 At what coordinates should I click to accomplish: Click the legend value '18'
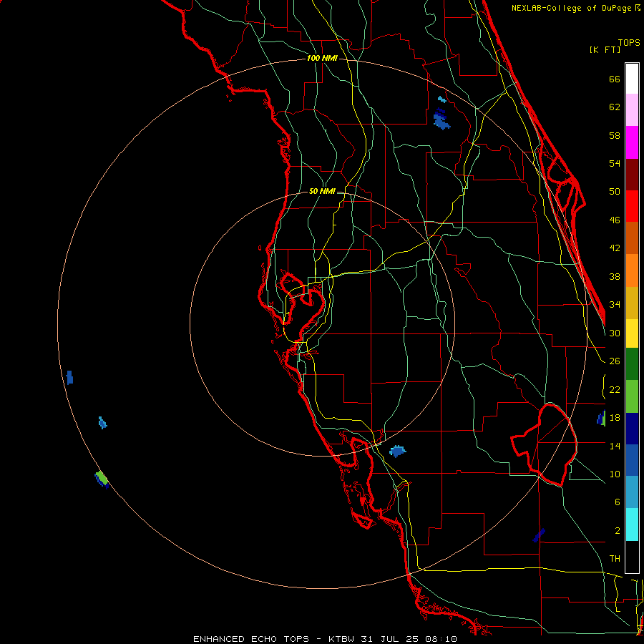coord(615,418)
